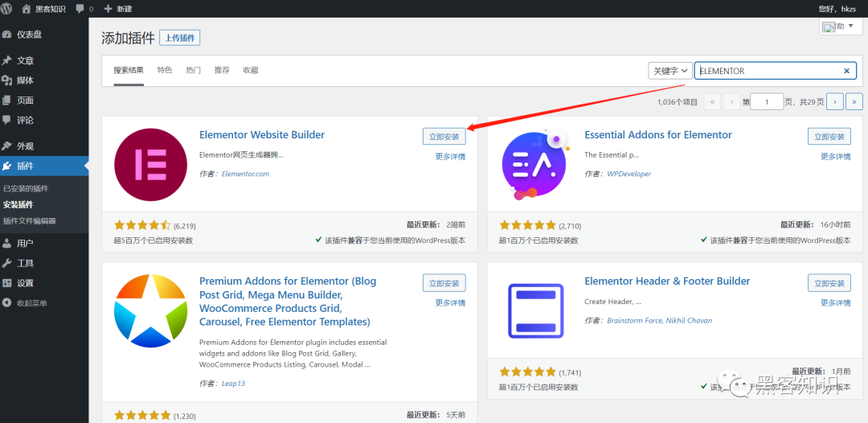Open the 关键字 search type dropdown
The width and height of the screenshot is (868, 423).
coord(670,71)
